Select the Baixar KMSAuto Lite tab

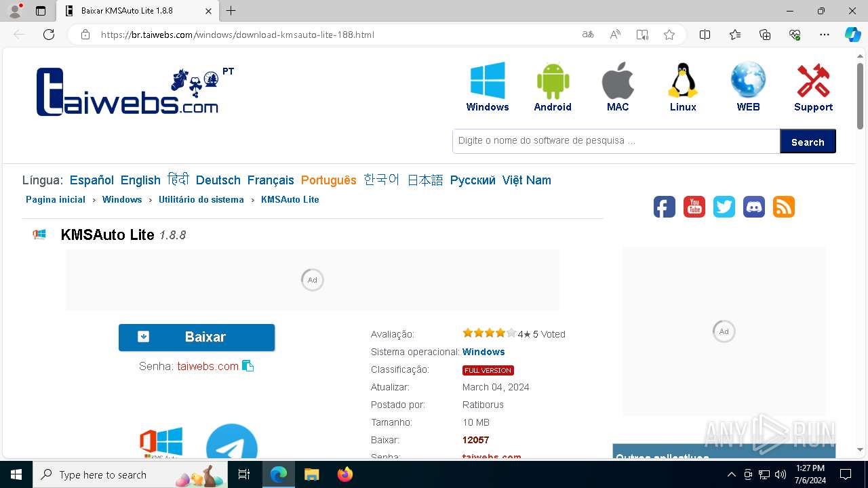(138, 11)
